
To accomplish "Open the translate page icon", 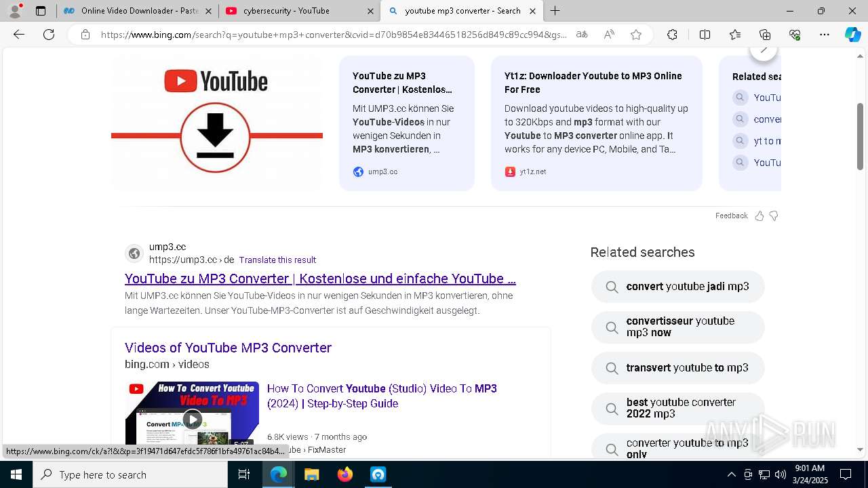I will (582, 35).
